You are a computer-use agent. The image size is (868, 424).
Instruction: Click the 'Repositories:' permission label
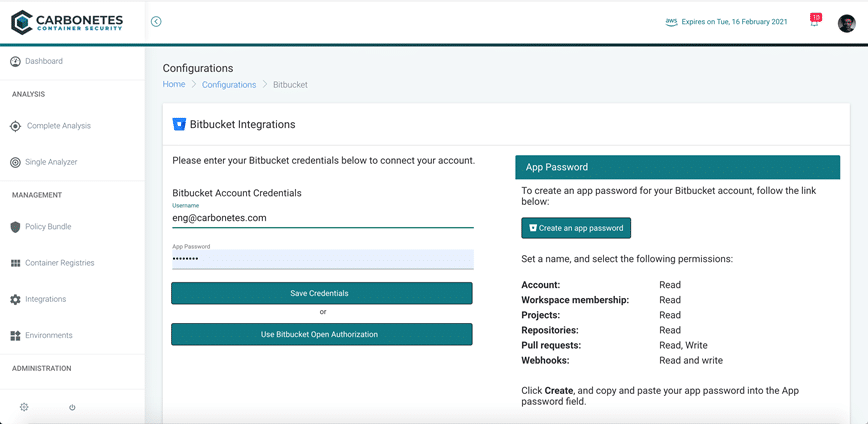[550, 330]
